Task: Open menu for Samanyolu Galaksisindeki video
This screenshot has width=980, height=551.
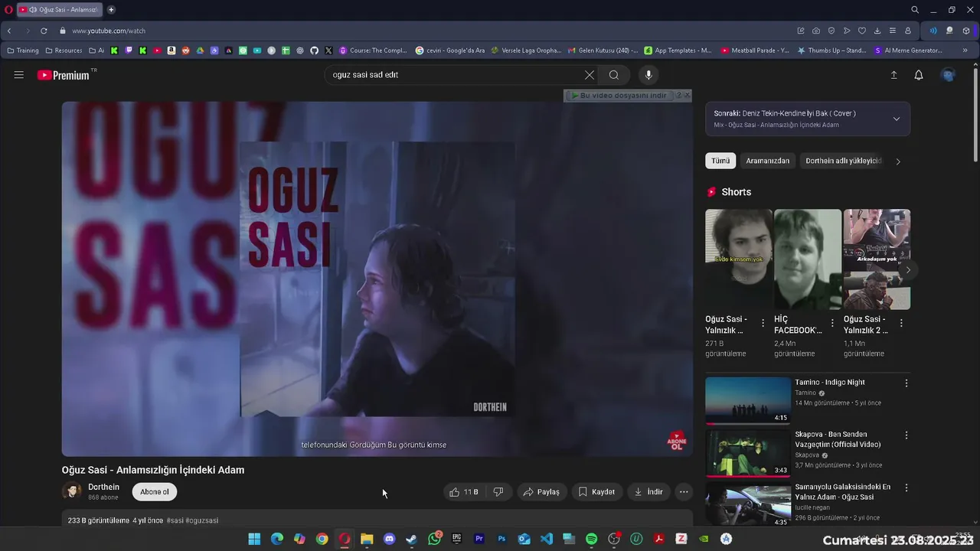Action: pyautogui.click(x=906, y=487)
